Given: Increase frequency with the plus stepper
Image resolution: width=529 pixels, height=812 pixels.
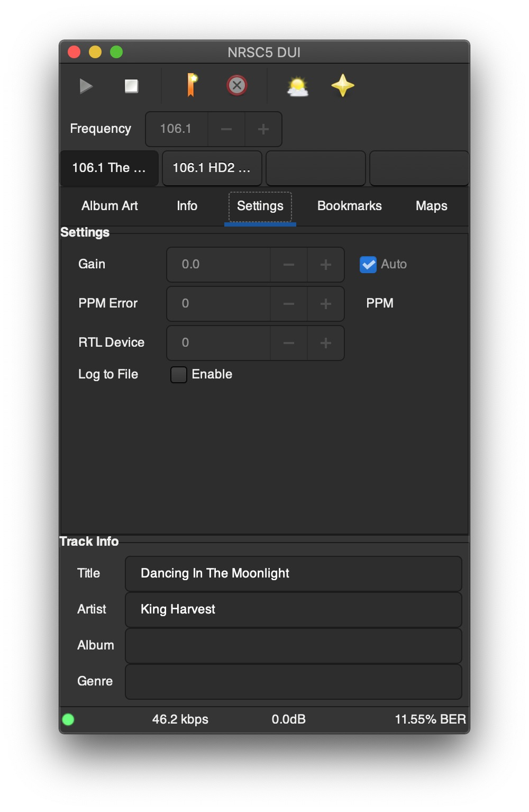Looking at the screenshot, I should (x=263, y=129).
